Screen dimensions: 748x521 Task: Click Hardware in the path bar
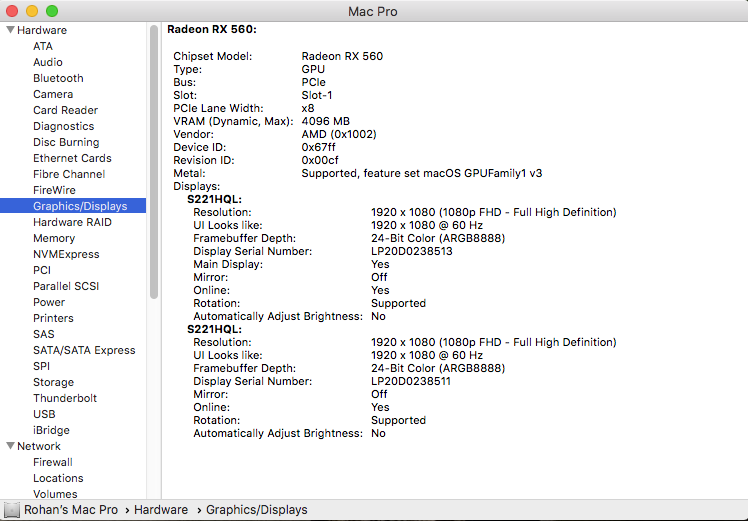161,510
